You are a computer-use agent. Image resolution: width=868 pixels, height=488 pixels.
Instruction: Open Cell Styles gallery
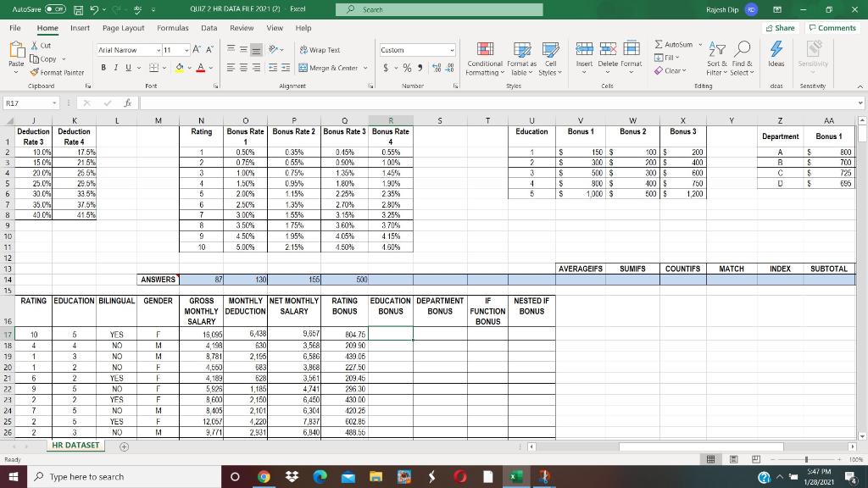click(x=552, y=61)
